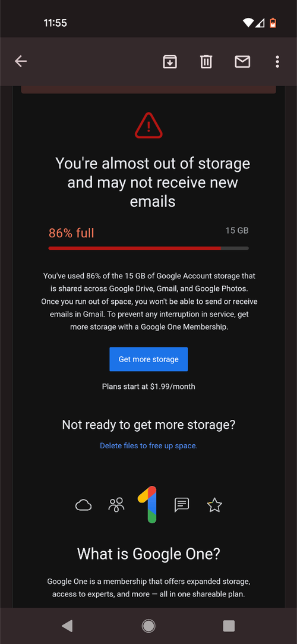Image resolution: width=297 pixels, height=644 pixels.
Task: Tap Android recent apps square button
Action: 229,626
